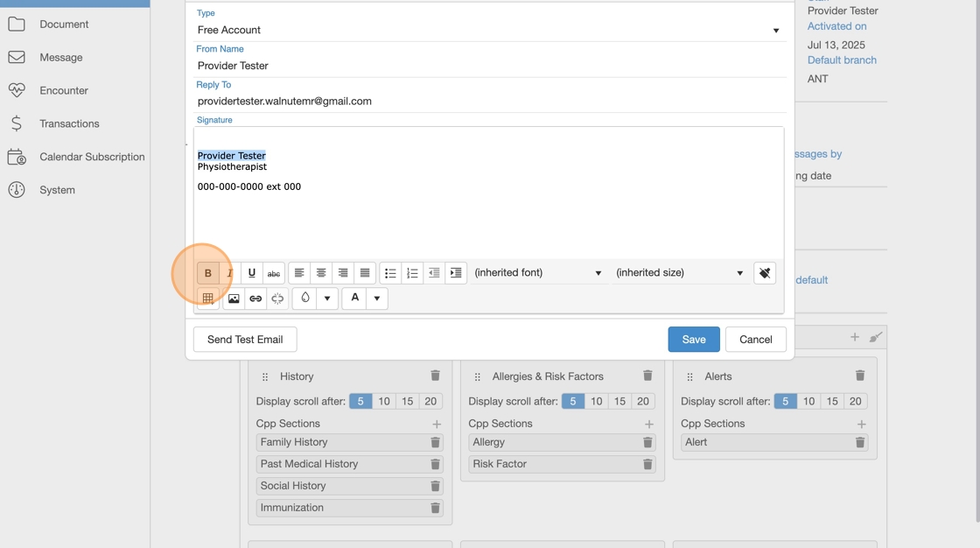The image size is (980, 548).
Task: Set Allergies display scroll to 15
Action: pos(619,401)
